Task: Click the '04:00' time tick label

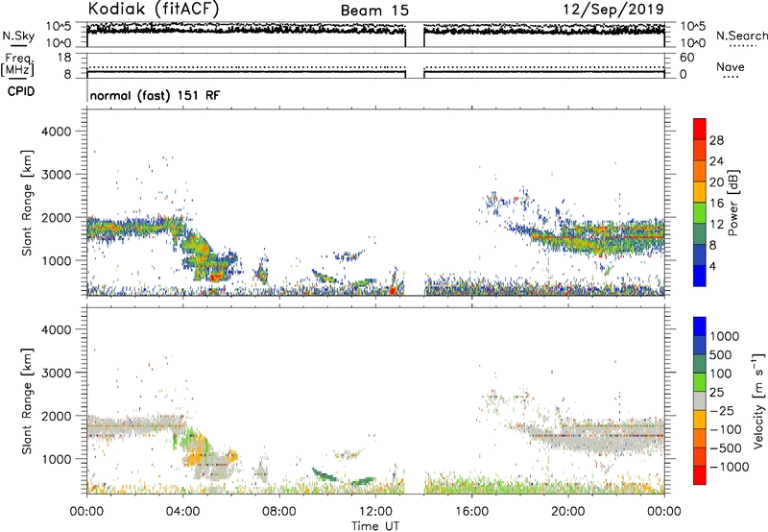Action: click(182, 512)
